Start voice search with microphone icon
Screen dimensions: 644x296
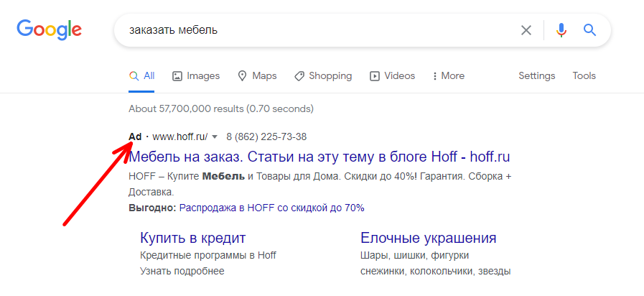pos(561,30)
